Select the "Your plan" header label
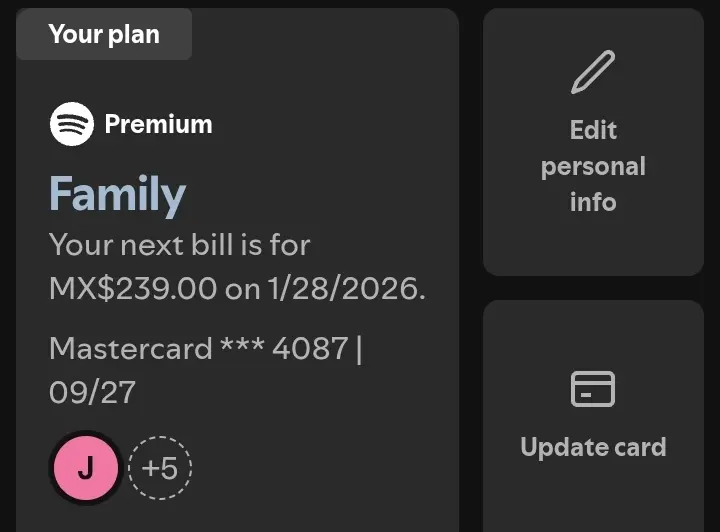This screenshot has height=532, width=720. [x=104, y=34]
